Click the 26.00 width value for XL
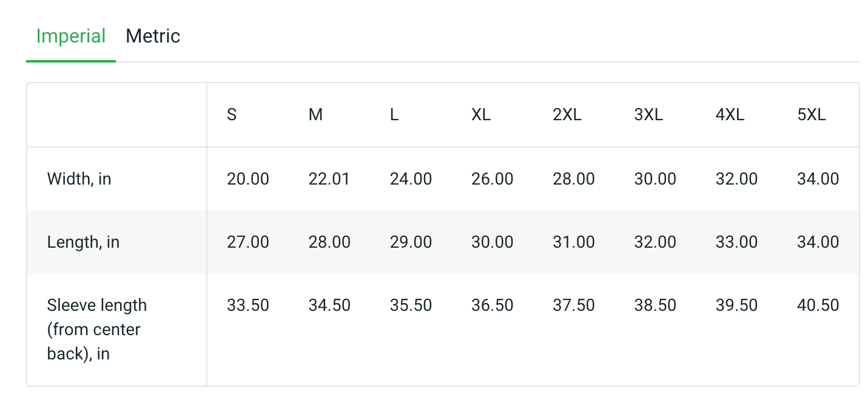Image resolution: width=868 pixels, height=408 pixels. [x=493, y=179]
